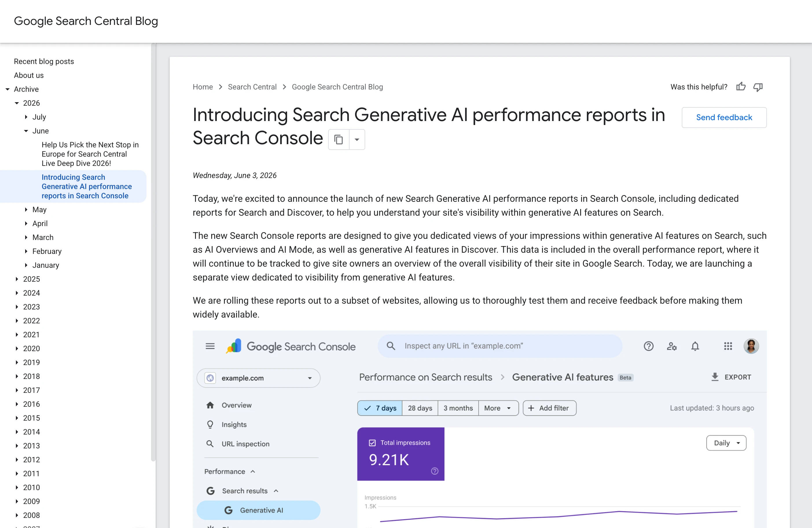Click the Send feedback button
This screenshot has width=812, height=528.
724,118
